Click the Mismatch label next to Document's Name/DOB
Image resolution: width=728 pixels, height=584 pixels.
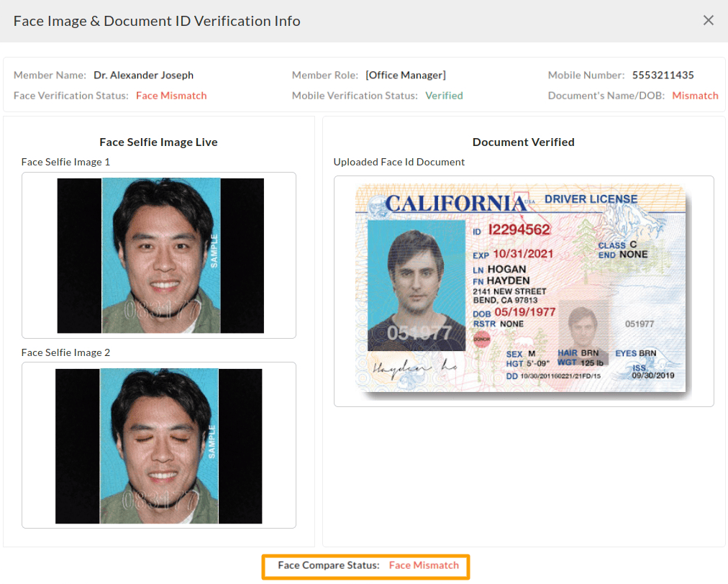pos(694,94)
